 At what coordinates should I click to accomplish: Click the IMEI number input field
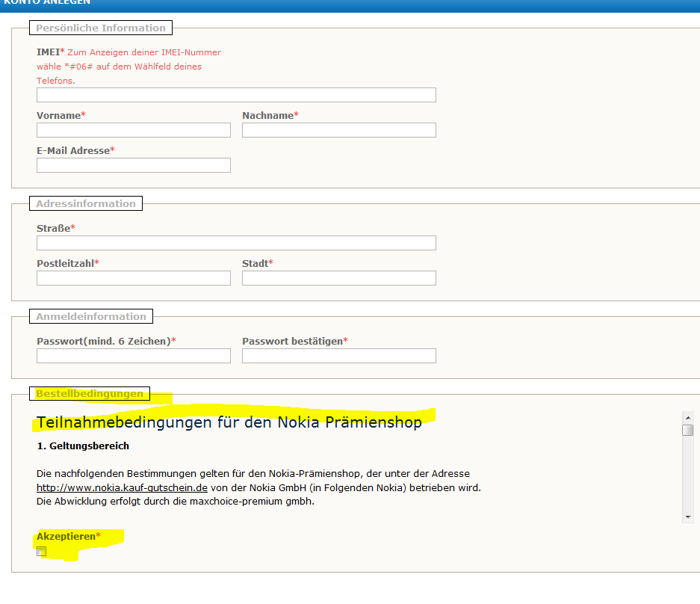coord(236,95)
